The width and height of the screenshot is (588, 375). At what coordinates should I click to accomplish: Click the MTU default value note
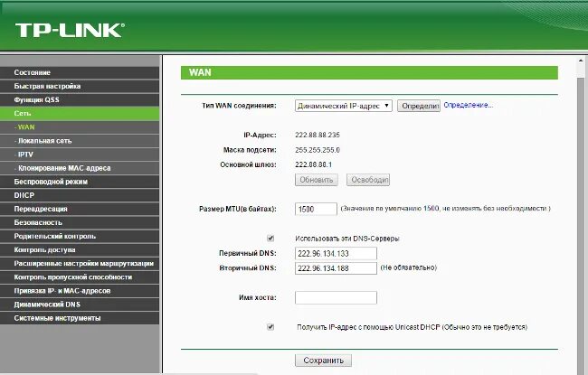445,209
